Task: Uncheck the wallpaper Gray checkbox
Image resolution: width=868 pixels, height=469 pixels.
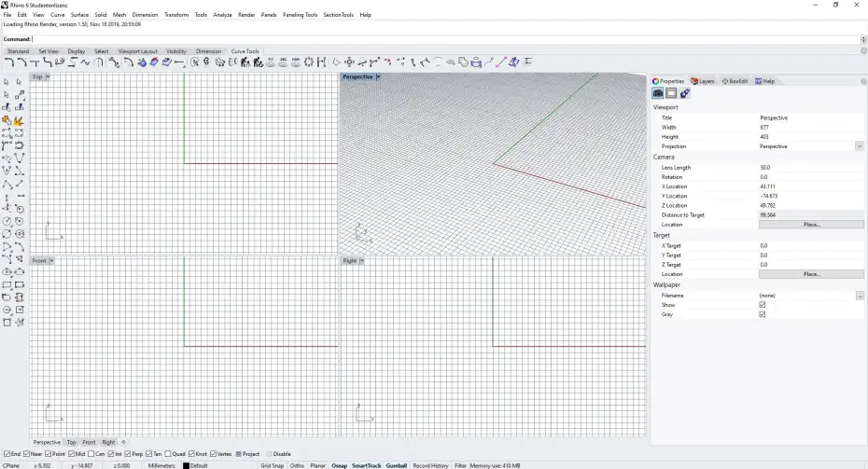Action: (763, 314)
